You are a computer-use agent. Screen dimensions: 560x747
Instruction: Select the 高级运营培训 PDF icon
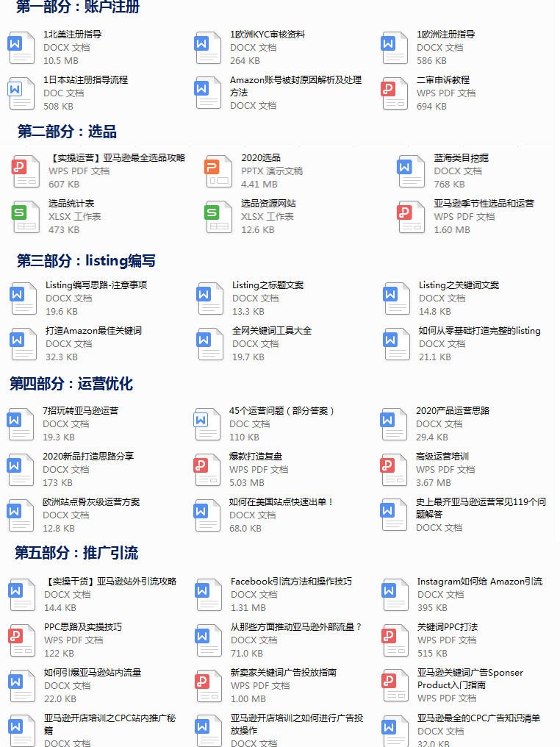(x=394, y=470)
